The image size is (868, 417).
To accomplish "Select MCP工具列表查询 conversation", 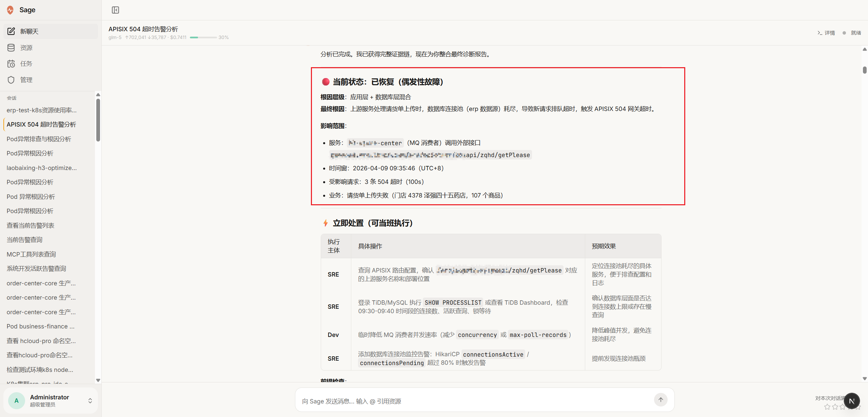I will coord(31,254).
